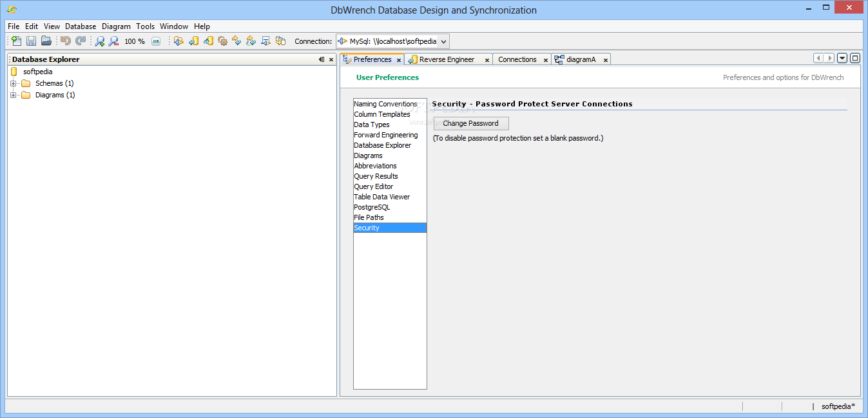Viewport: 868px width, 418px height.
Task: Minimize the Database Explorer panel
Action: pos(322,59)
